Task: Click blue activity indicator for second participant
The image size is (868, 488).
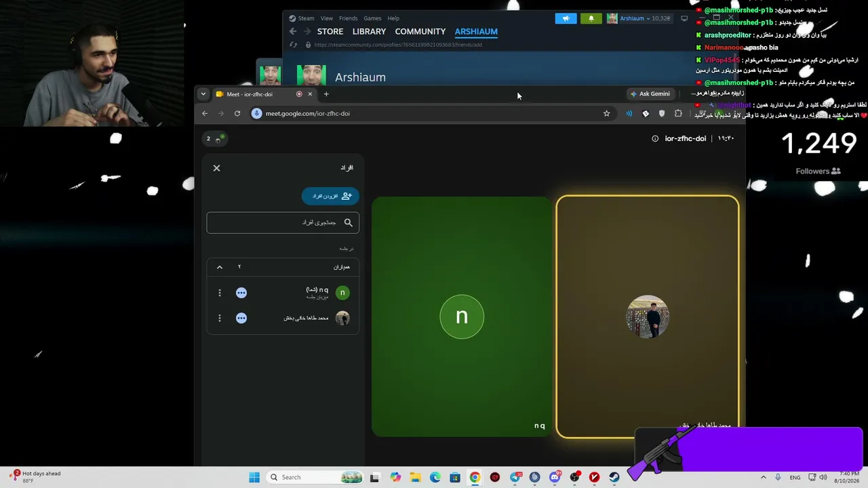Action: (241, 318)
